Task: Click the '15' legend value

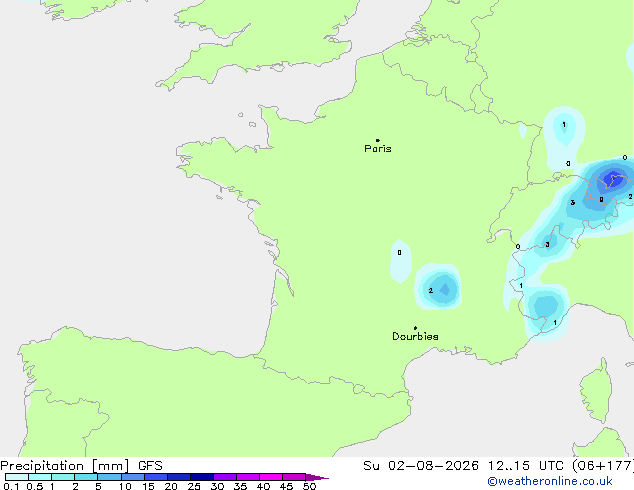Action: click(148, 486)
